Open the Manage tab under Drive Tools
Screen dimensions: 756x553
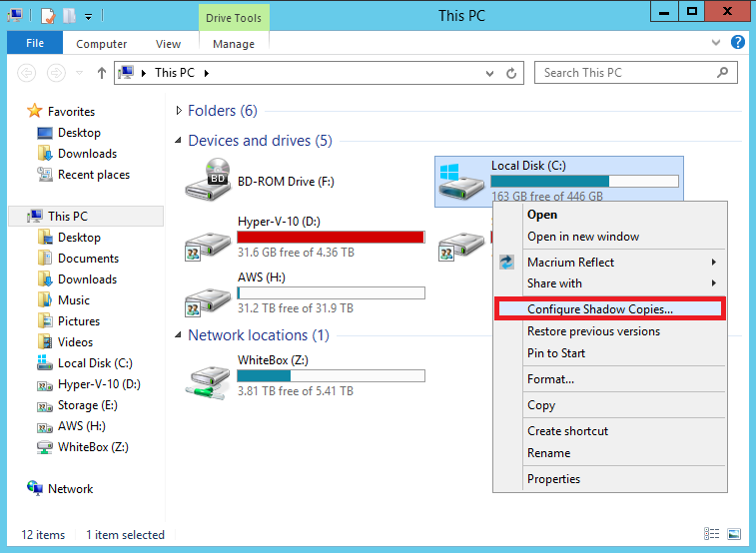pyautogui.click(x=234, y=44)
